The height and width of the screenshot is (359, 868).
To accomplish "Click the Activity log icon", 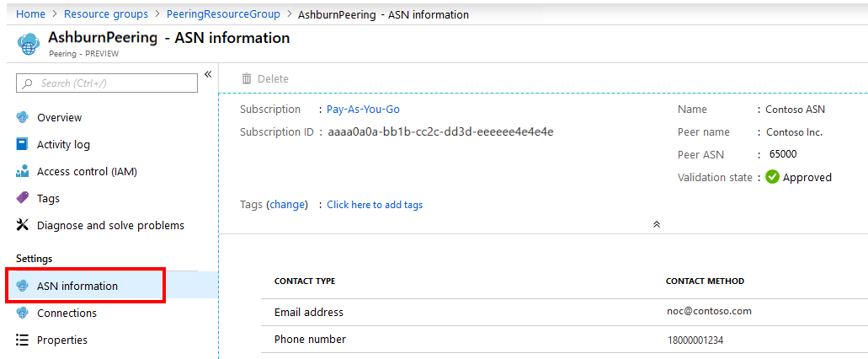I will click(x=23, y=144).
